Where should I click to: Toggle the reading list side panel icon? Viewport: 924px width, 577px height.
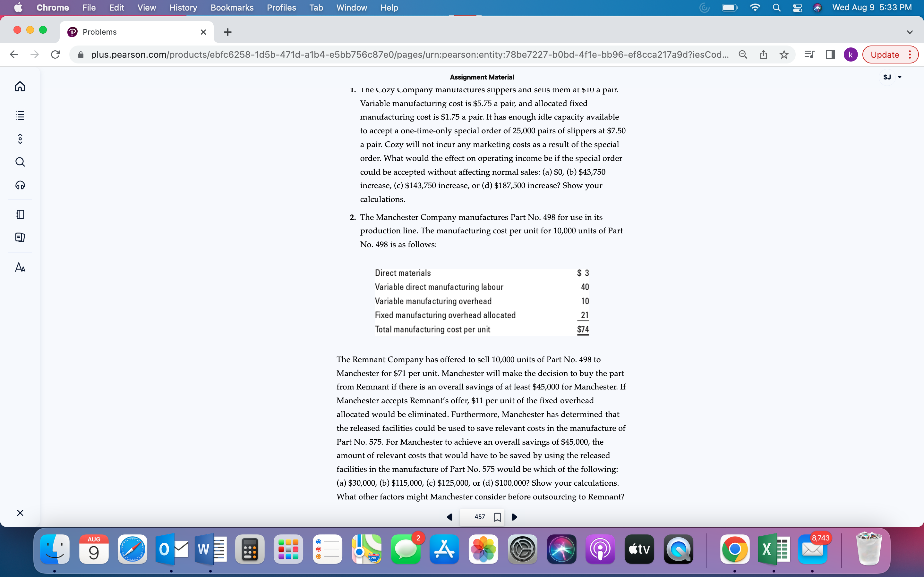(x=809, y=54)
